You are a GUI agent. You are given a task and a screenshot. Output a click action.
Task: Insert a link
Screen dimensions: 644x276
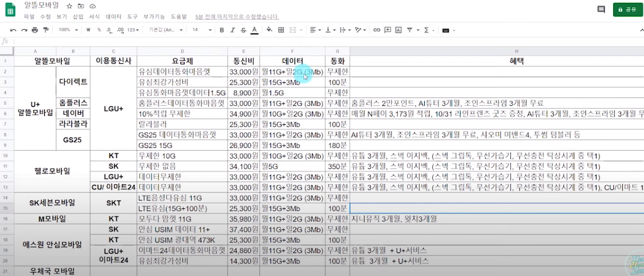click(x=376, y=30)
